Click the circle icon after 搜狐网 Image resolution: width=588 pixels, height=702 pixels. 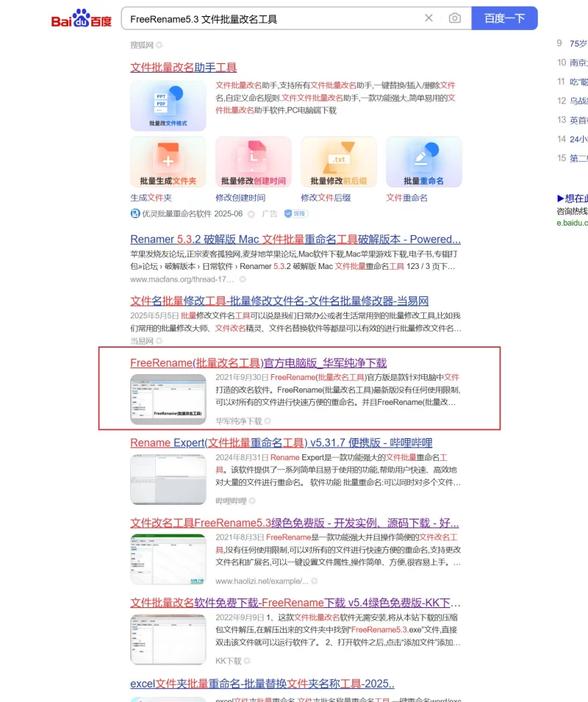coord(159,46)
